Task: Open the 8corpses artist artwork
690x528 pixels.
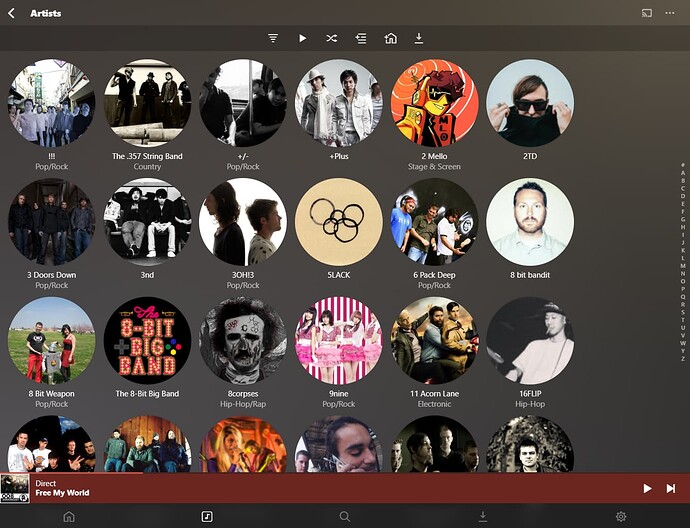Action: (x=243, y=341)
